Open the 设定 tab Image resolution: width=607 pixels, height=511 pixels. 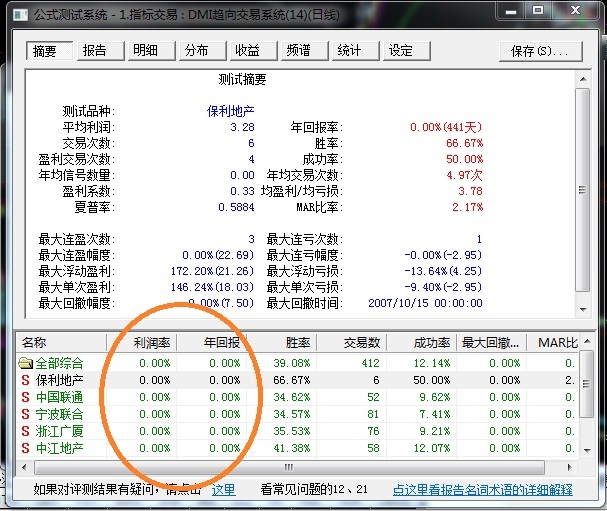406,51
